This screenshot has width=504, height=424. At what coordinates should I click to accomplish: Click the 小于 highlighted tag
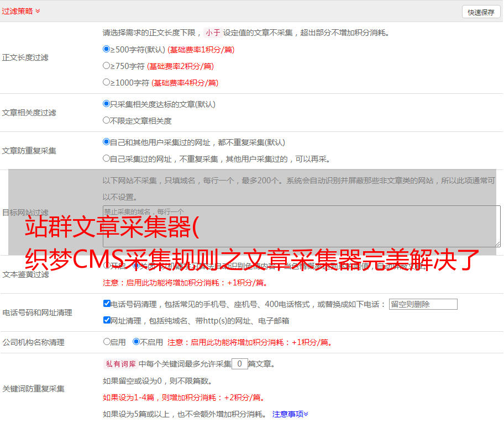pyautogui.click(x=213, y=33)
